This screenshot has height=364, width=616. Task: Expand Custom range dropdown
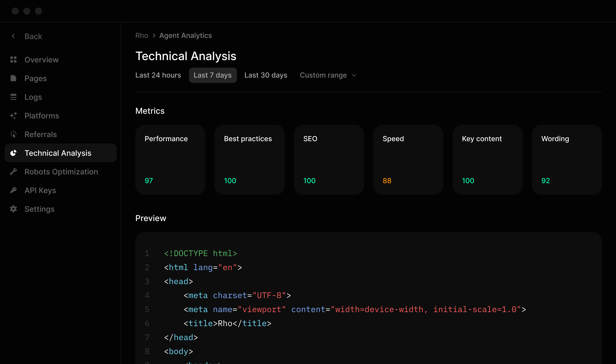click(328, 75)
